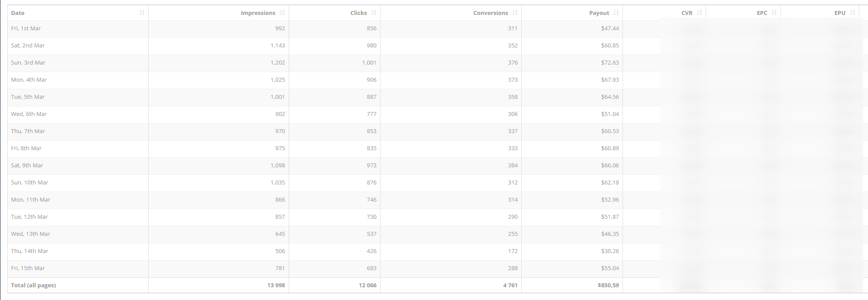
Task: Click the Date column header label
Action: coord(18,13)
